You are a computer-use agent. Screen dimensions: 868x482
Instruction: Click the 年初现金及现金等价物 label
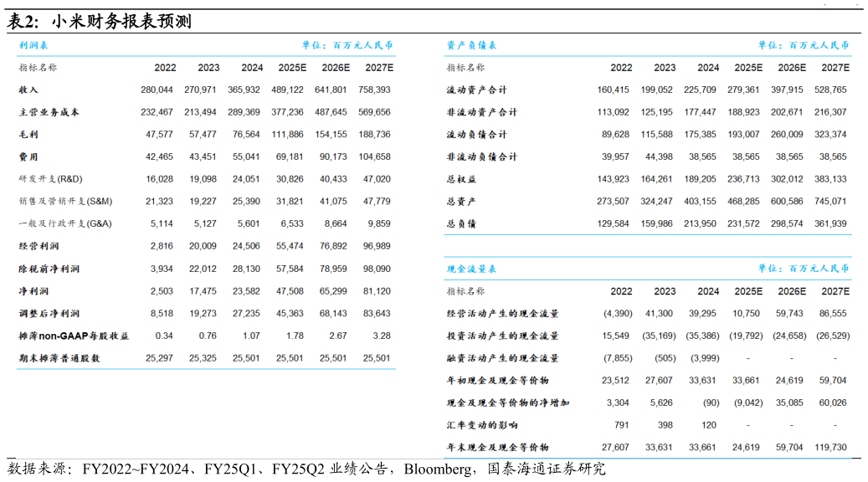[498, 381]
